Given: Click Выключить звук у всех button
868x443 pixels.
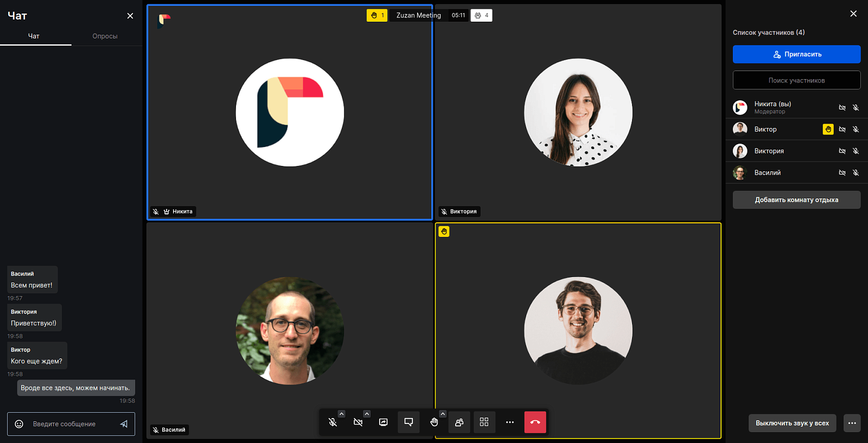Looking at the screenshot, I should 793,423.
